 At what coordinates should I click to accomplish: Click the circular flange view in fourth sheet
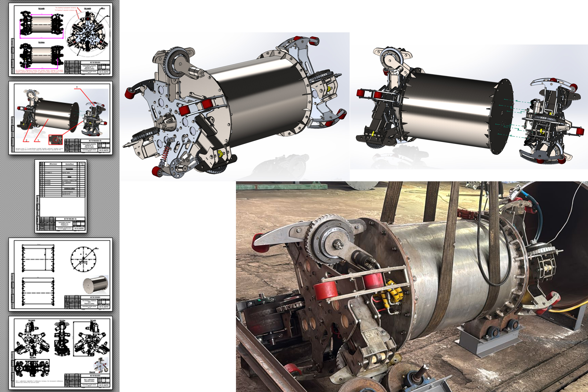coord(83,259)
